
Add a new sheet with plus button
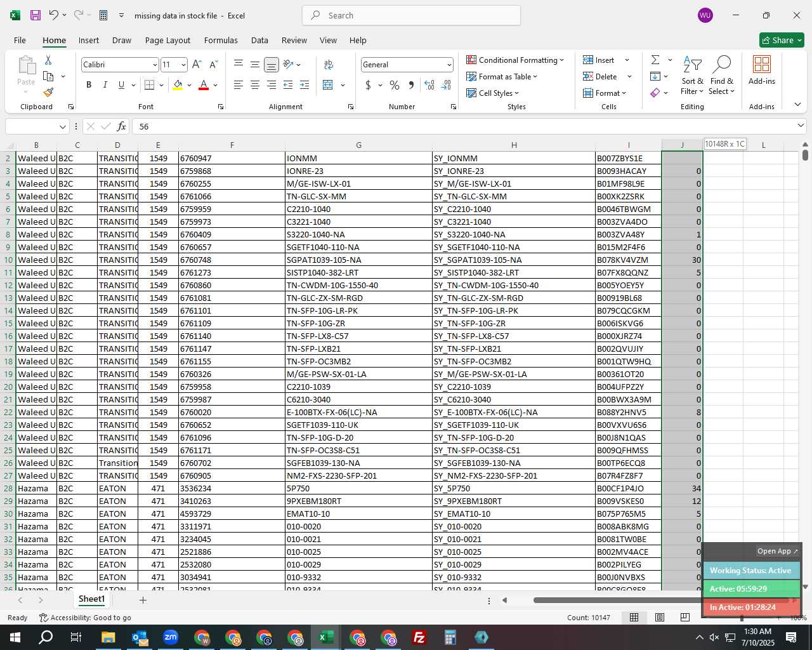(x=143, y=600)
